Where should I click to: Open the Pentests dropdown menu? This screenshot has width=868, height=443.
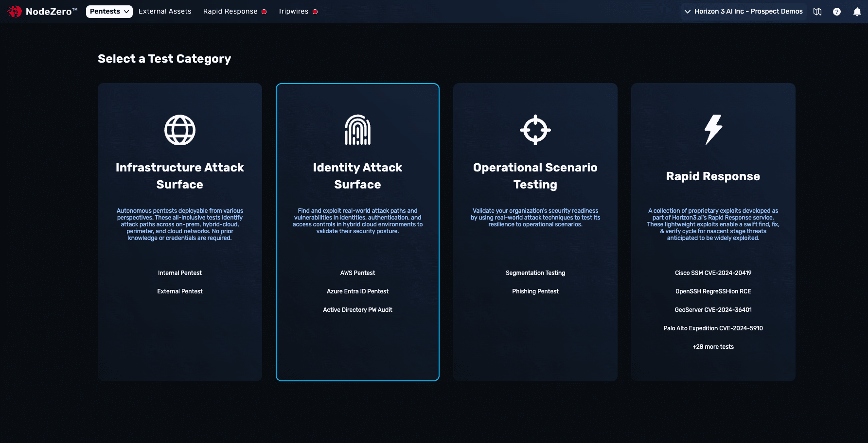(109, 12)
